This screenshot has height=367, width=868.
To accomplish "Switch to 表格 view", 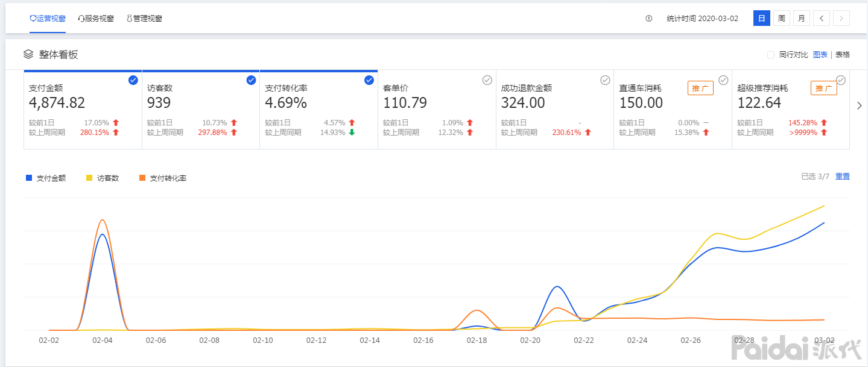I will (843, 55).
